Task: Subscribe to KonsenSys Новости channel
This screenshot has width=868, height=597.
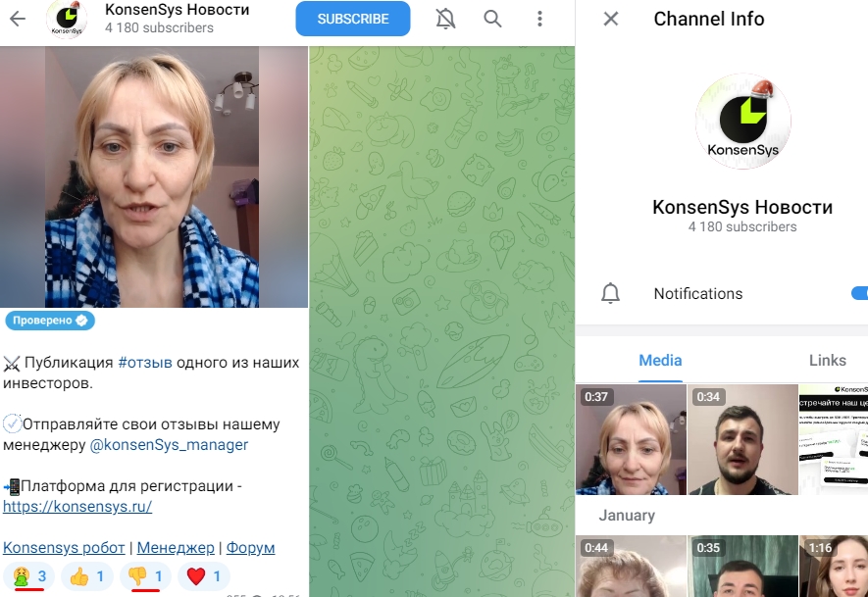Action: 353,19
